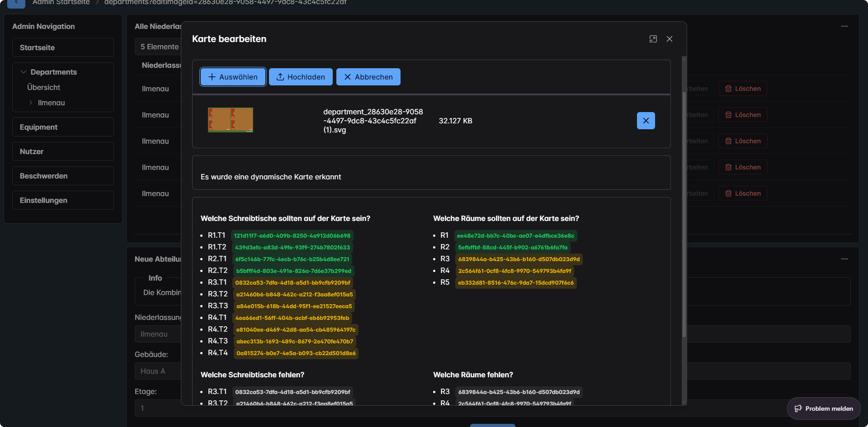Open Equipment in the admin navigation
The width and height of the screenshot is (868, 427).
pos(63,127)
